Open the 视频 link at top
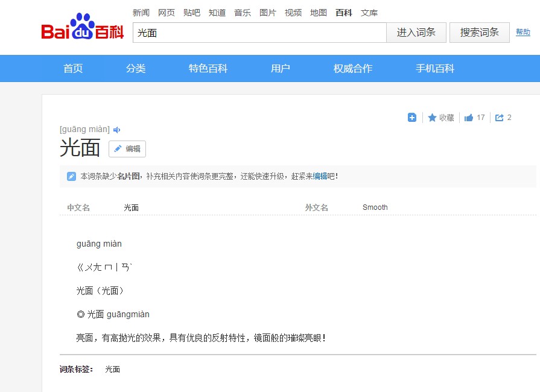The width and height of the screenshot is (540, 392). coord(293,13)
